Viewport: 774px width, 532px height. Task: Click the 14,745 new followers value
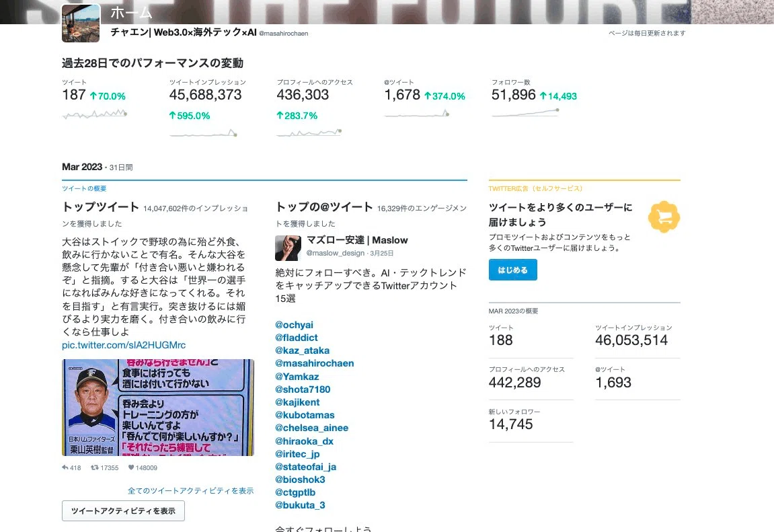(x=511, y=424)
